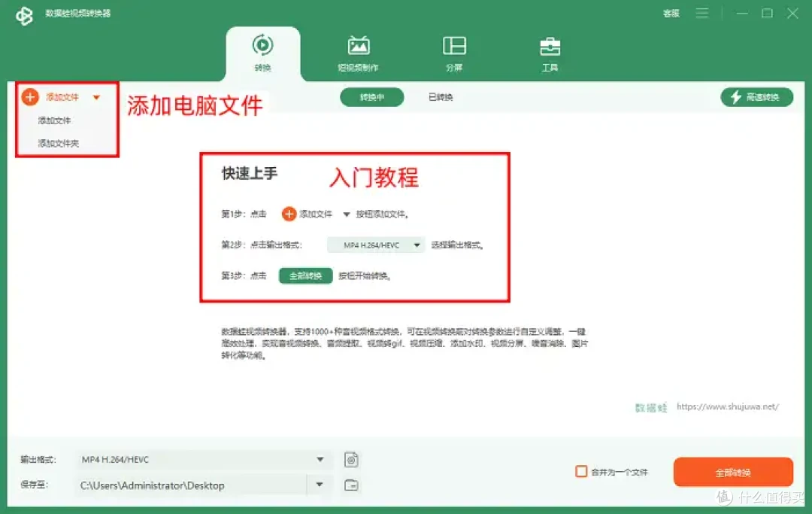
Task: Click the orange 全部转换 button
Action: pos(733,472)
